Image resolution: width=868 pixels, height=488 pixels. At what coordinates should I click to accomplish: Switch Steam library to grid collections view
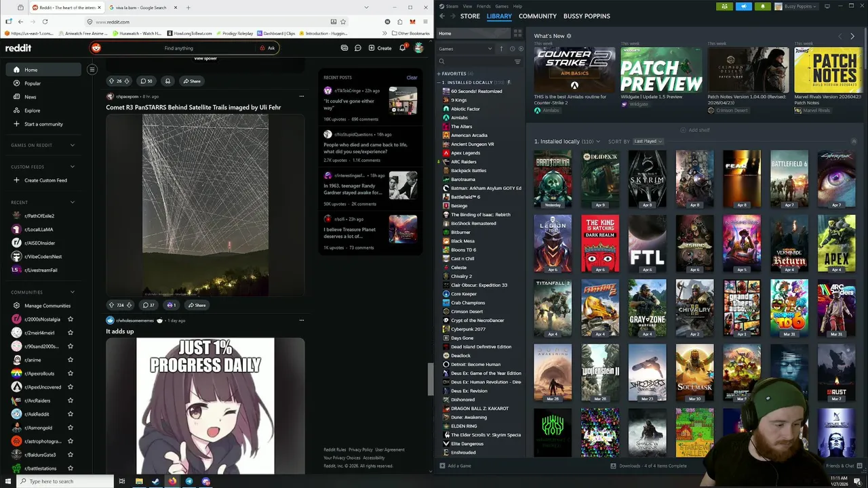point(517,33)
